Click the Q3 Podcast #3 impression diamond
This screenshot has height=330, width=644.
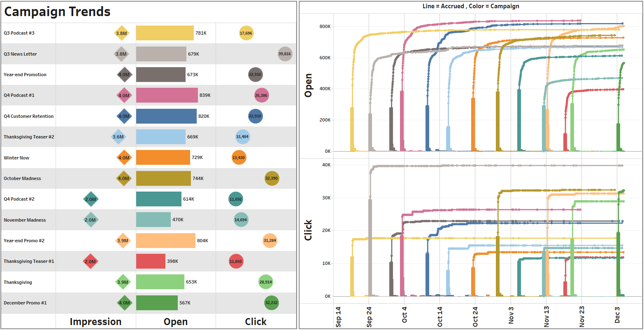pyautogui.click(x=121, y=33)
